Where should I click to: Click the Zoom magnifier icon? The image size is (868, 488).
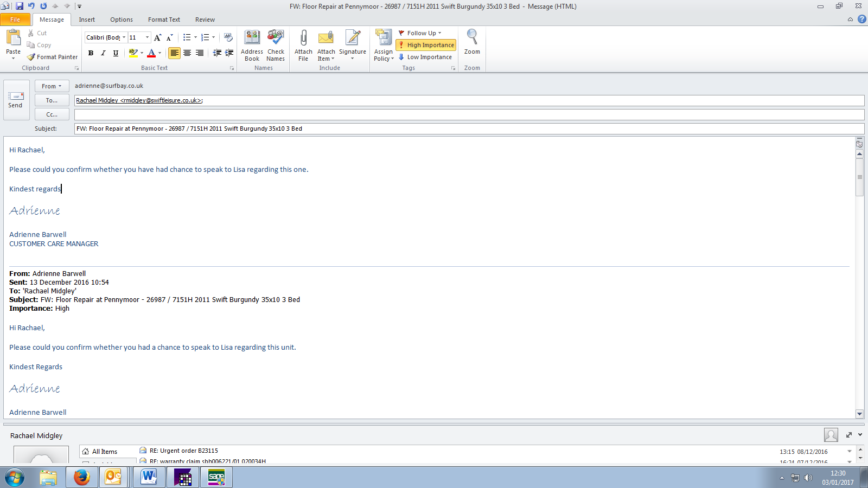click(472, 38)
